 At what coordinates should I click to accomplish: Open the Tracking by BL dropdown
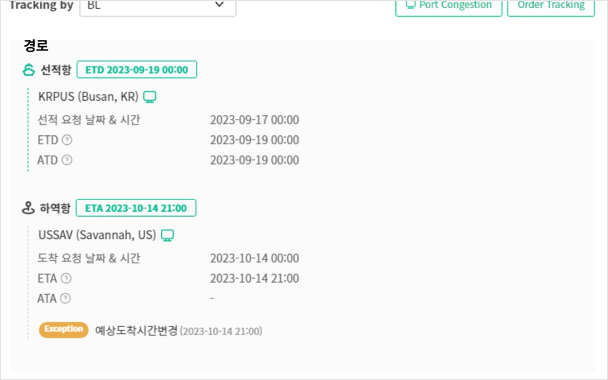[157, 7]
